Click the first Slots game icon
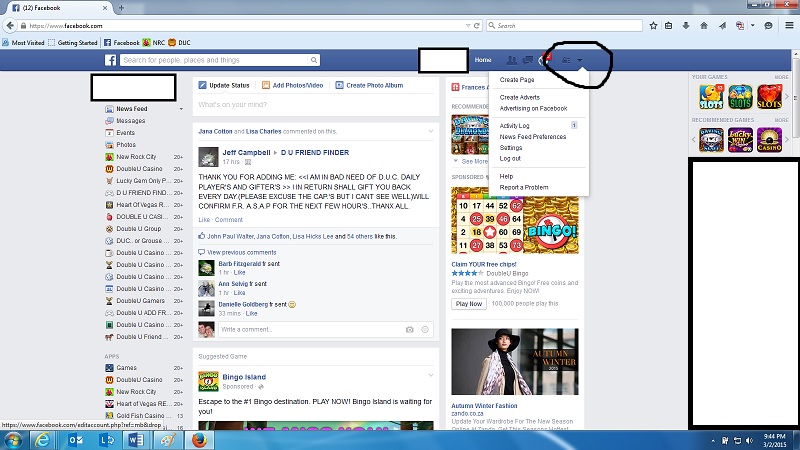This screenshot has height=450, width=800. 711,96
